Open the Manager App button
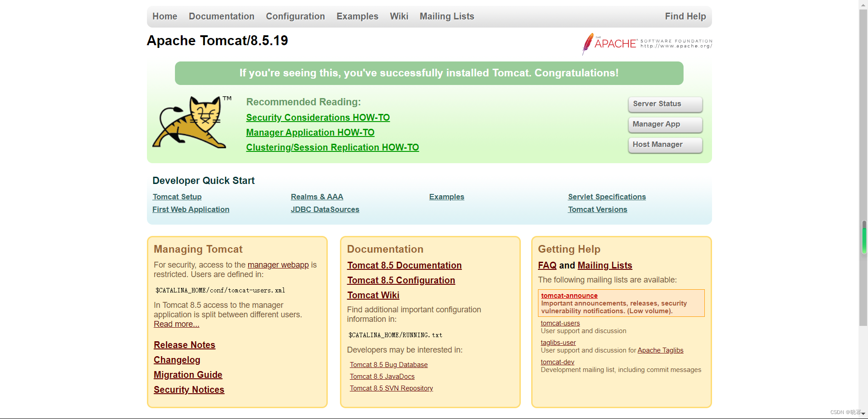The image size is (868, 419). pos(665,124)
